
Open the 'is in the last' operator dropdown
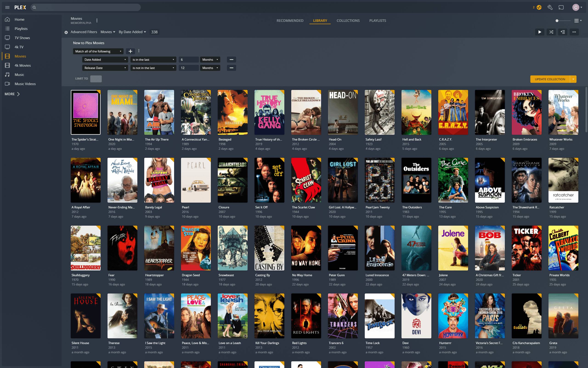point(153,60)
